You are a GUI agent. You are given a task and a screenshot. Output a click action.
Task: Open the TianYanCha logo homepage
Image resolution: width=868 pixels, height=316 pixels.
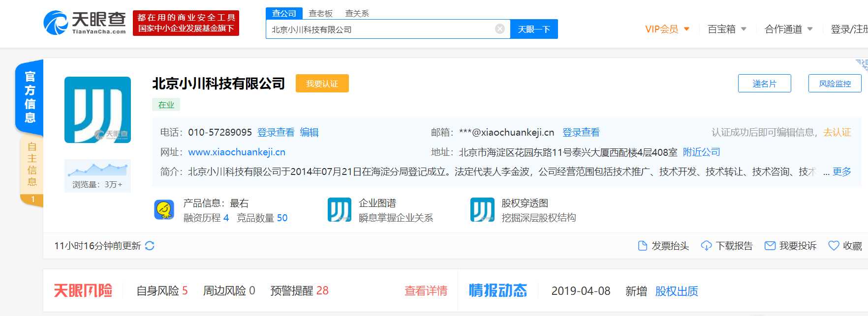coord(85,23)
